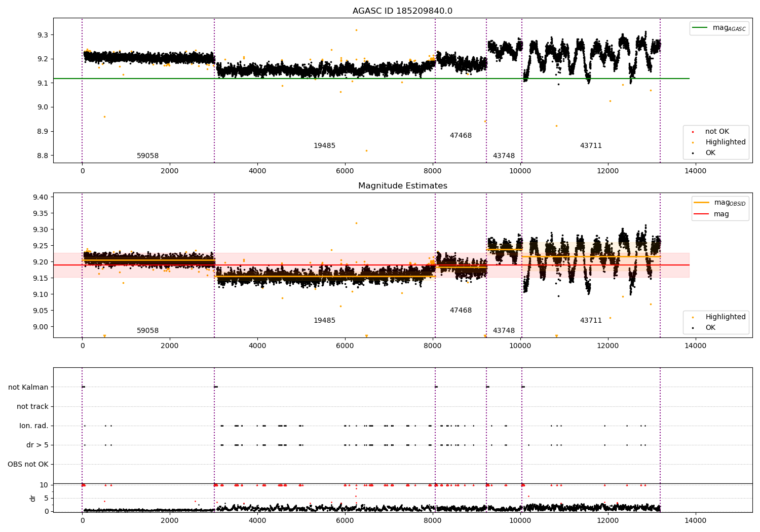Click OBSID label 59058 in top plot
760x532 pixels.
tap(147, 156)
